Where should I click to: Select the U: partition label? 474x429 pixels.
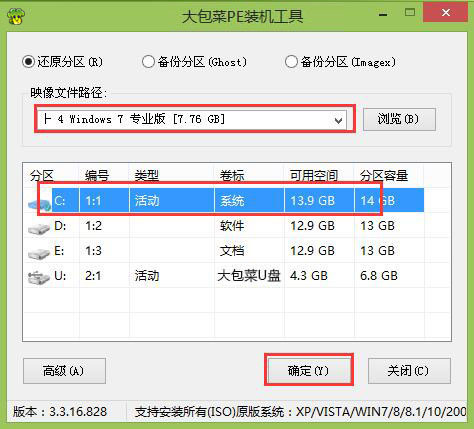click(60, 276)
